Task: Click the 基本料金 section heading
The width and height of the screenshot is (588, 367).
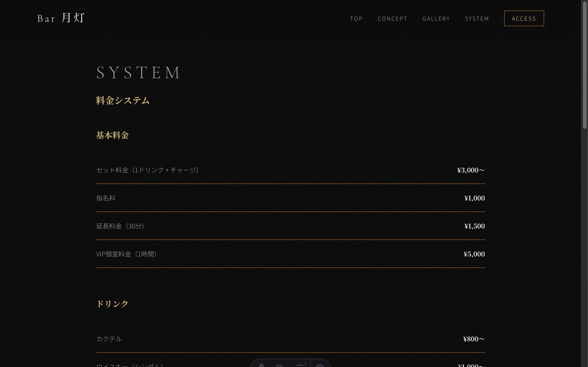Action: click(x=112, y=135)
